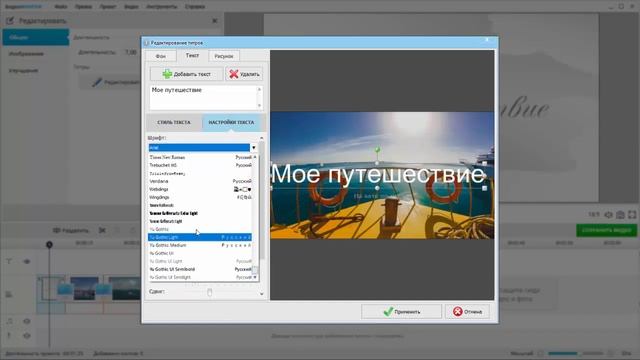Pick the Verdana font entry

[x=200, y=181]
